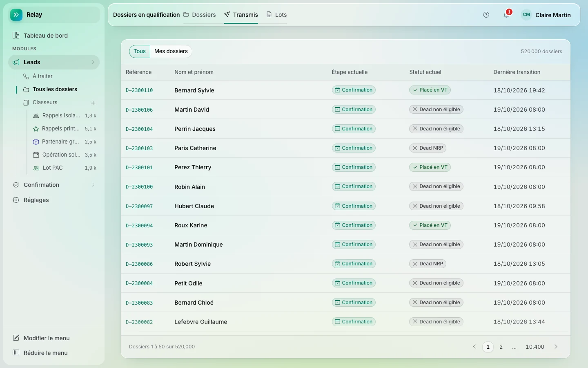Click the current page 1 button
The image size is (588, 368).
(488, 347)
